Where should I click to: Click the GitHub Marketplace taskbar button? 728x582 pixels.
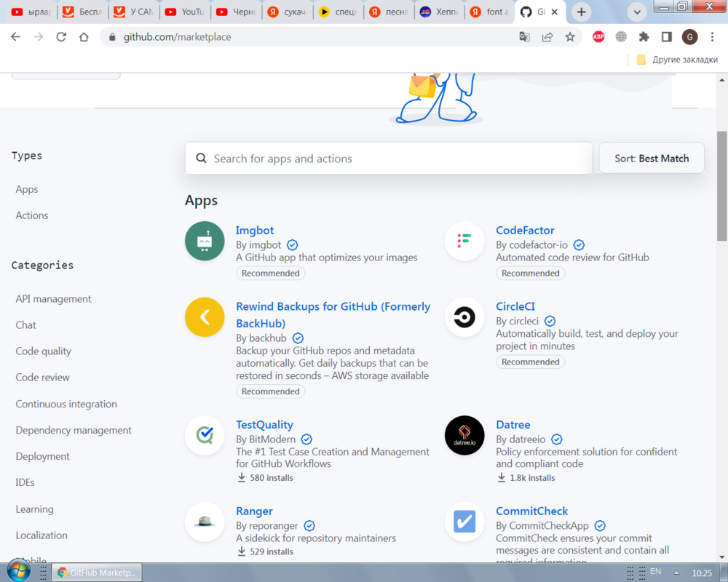point(97,573)
